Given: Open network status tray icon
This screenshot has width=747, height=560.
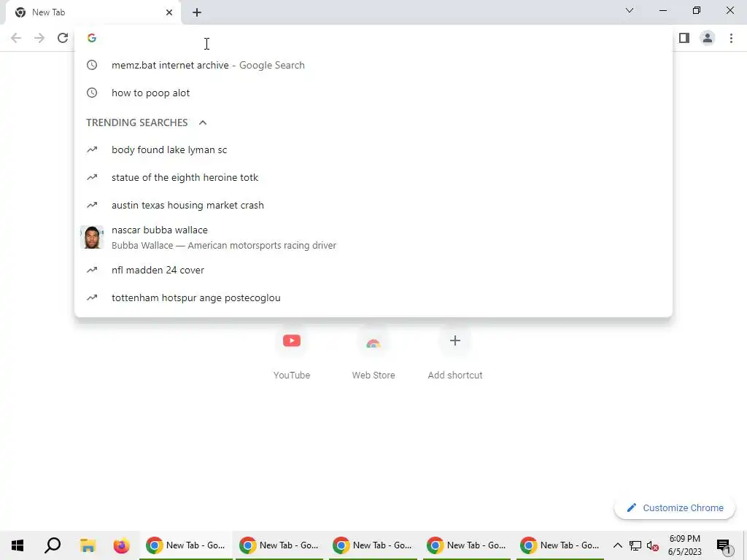Looking at the screenshot, I should coord(635,545).
